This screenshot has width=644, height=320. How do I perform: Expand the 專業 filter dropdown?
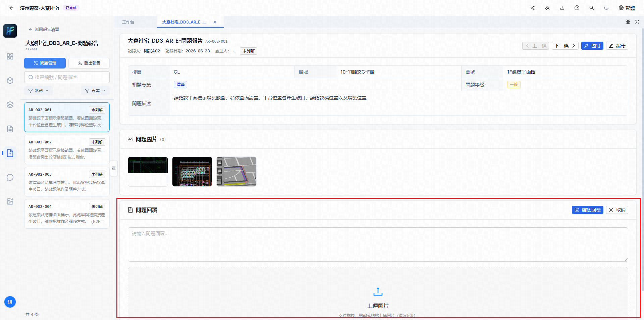point(95,91)
